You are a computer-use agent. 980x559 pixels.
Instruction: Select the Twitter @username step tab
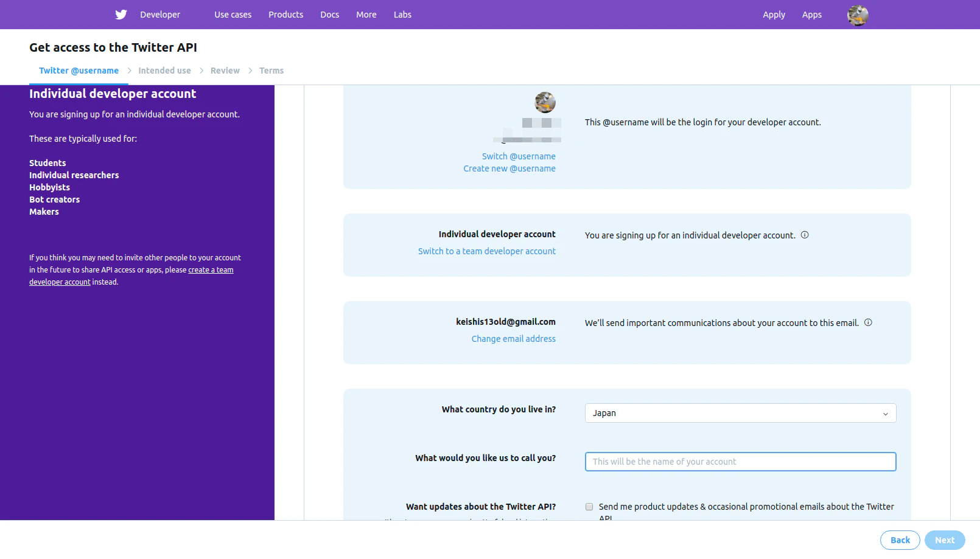79,71
